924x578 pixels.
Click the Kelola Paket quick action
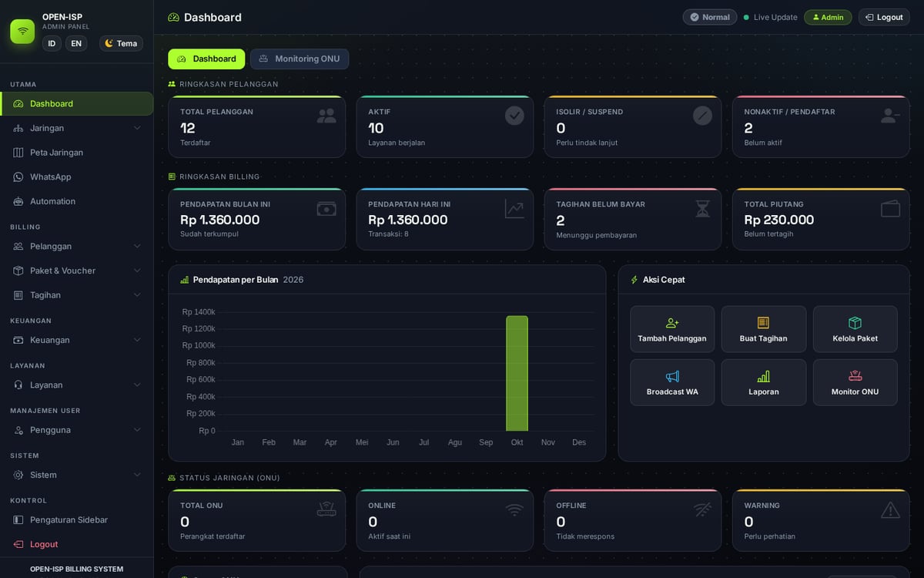tap(855, 329)
